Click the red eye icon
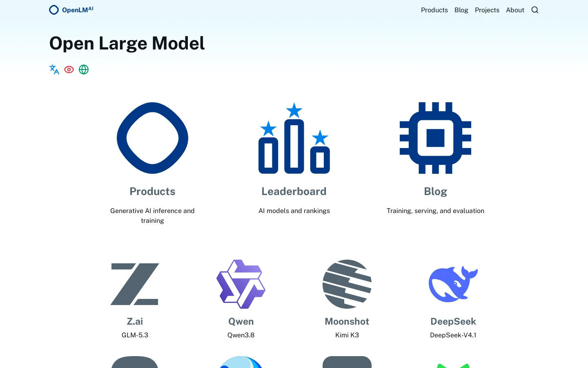Screen dimensions: 588x368 (69, 70)
